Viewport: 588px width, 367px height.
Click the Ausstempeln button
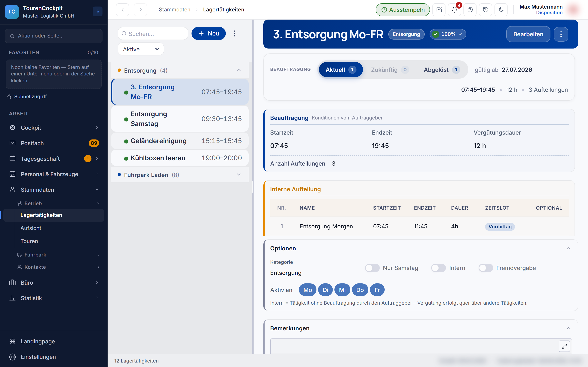tap(403, 10)
